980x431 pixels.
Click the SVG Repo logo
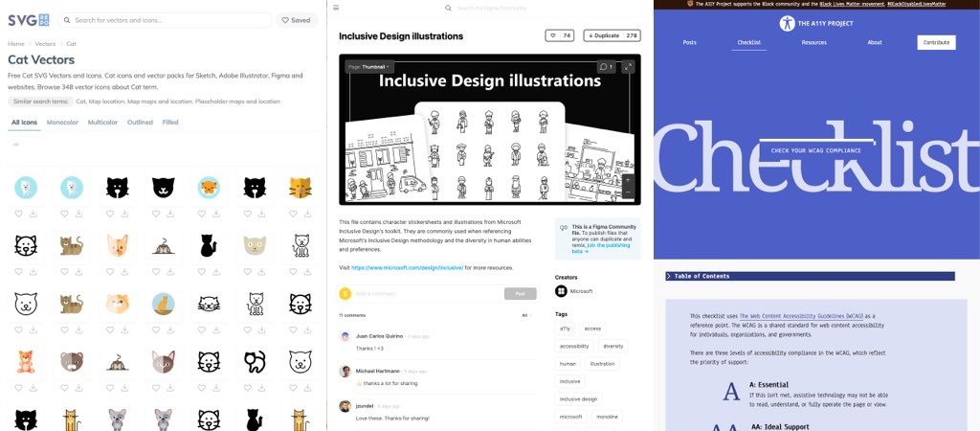[x=28, y=19]
